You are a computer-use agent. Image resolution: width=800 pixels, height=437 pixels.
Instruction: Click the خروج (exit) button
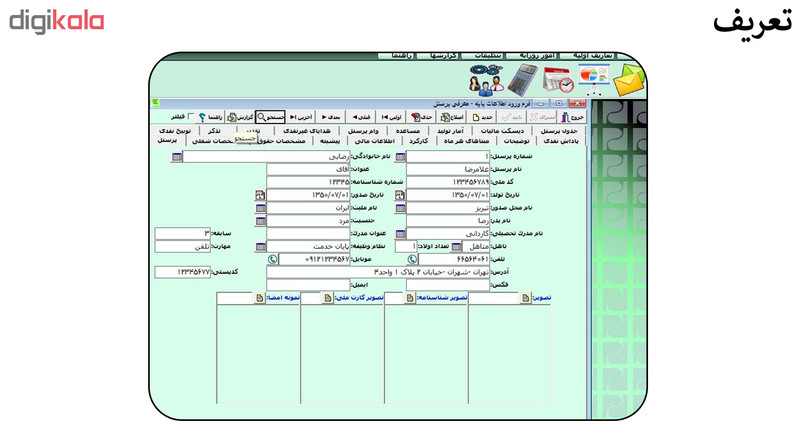pyautogui.click(x=572, y=117)
